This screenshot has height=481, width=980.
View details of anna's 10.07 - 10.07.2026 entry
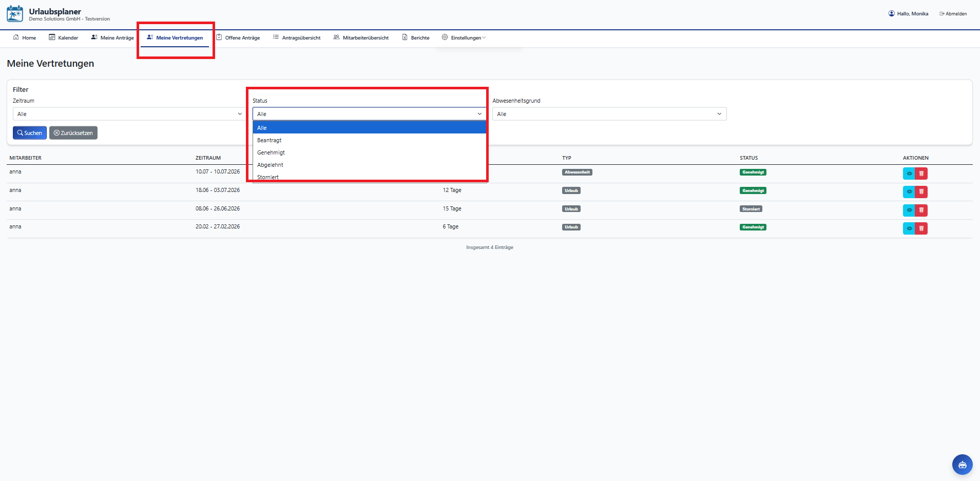909,174
